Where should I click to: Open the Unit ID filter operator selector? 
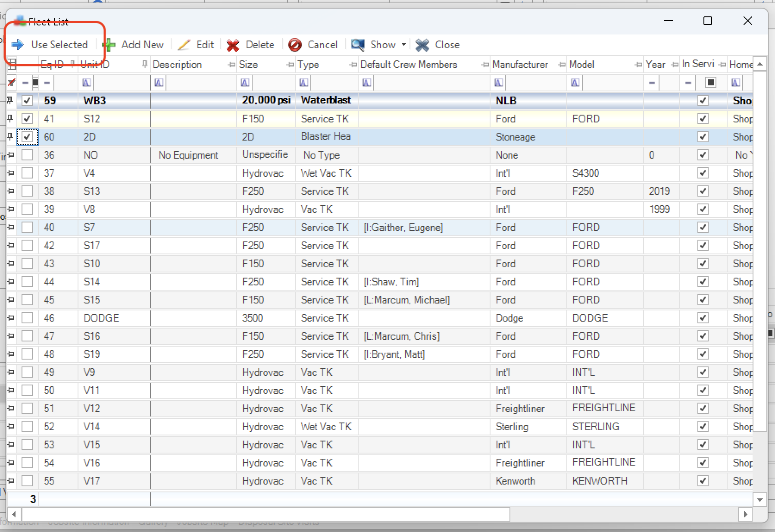86,82
